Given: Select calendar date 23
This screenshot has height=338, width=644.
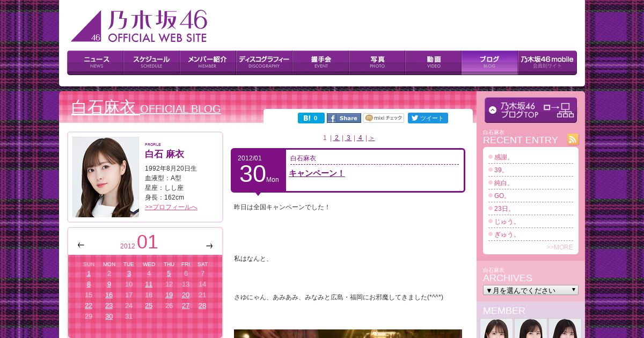Looking at the screenshot, I should pos(109,306).
